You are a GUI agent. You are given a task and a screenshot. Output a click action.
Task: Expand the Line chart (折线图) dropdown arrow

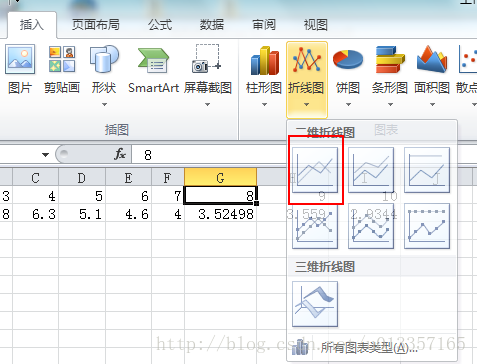307,105
